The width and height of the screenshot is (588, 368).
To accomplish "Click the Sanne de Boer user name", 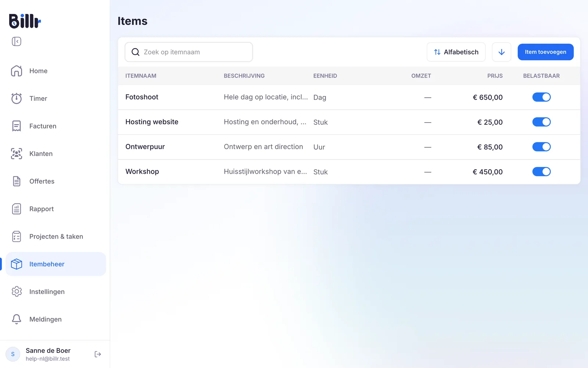I will coord(48,350).
